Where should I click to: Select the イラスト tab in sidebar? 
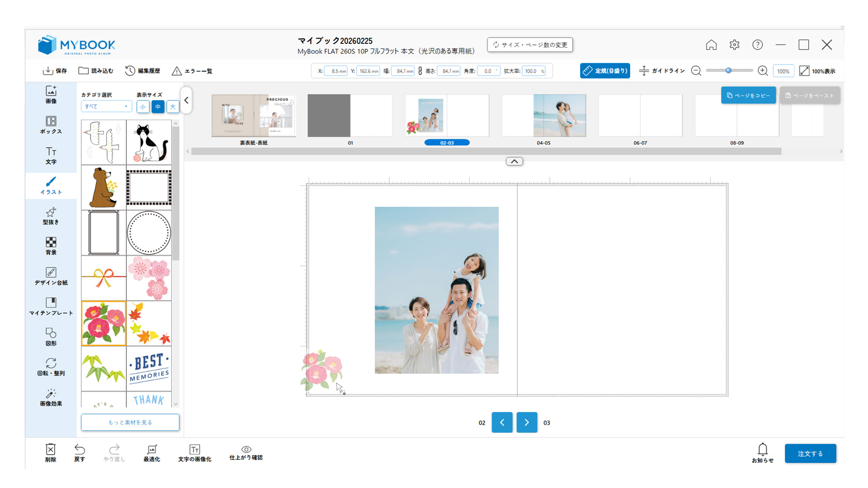coord(51,185)
